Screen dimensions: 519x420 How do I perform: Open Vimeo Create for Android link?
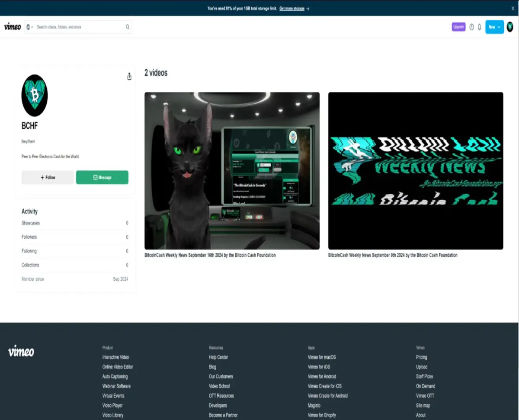click(x=328, y=396)
